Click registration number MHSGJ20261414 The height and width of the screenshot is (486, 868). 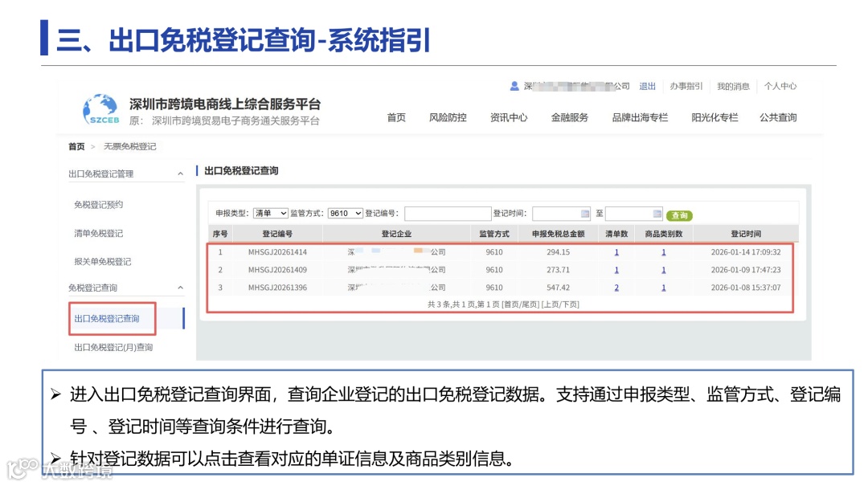[x=277, y=252]
